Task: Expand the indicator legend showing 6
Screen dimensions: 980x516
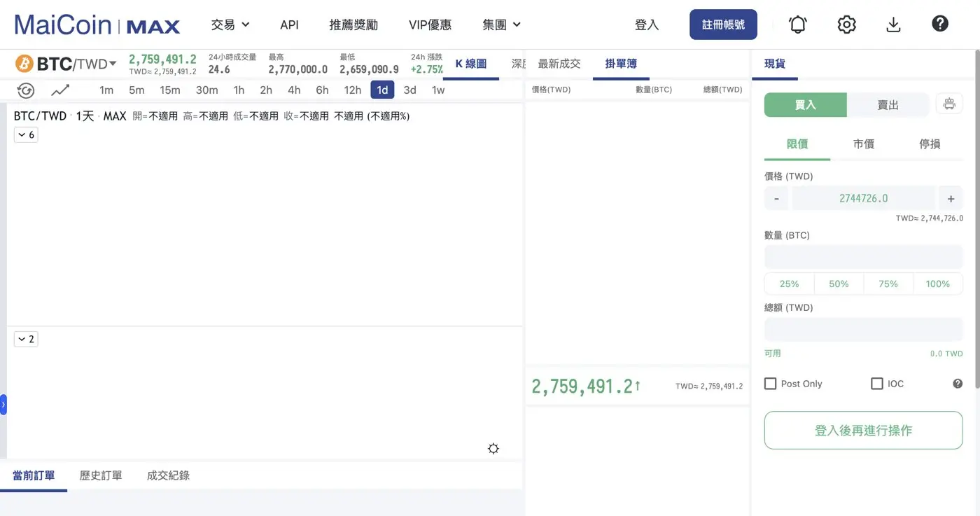Action: (26, 134)
